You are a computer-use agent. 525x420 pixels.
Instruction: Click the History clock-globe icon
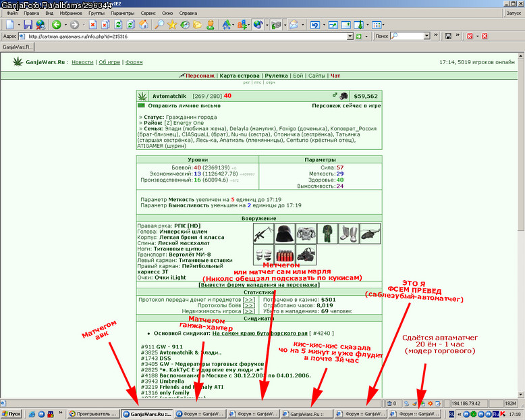point(185,25)
